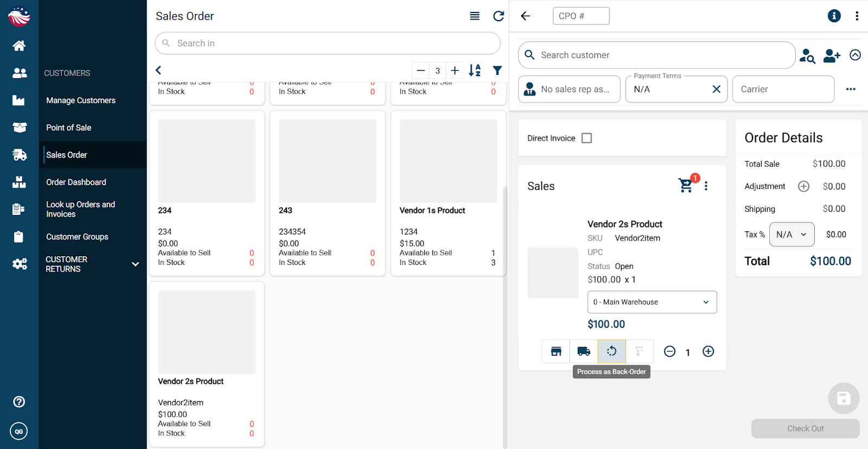Select the 243 product card image

[x=328, y=161]
